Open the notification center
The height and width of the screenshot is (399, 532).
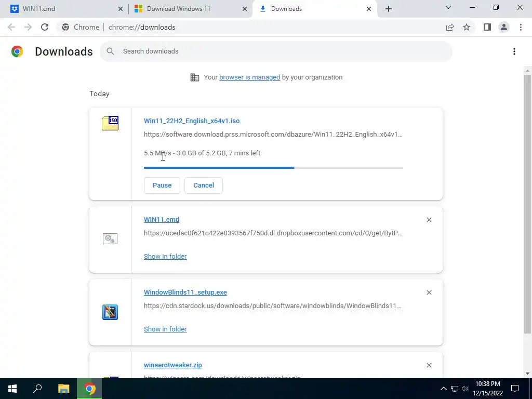pos(515,389)
